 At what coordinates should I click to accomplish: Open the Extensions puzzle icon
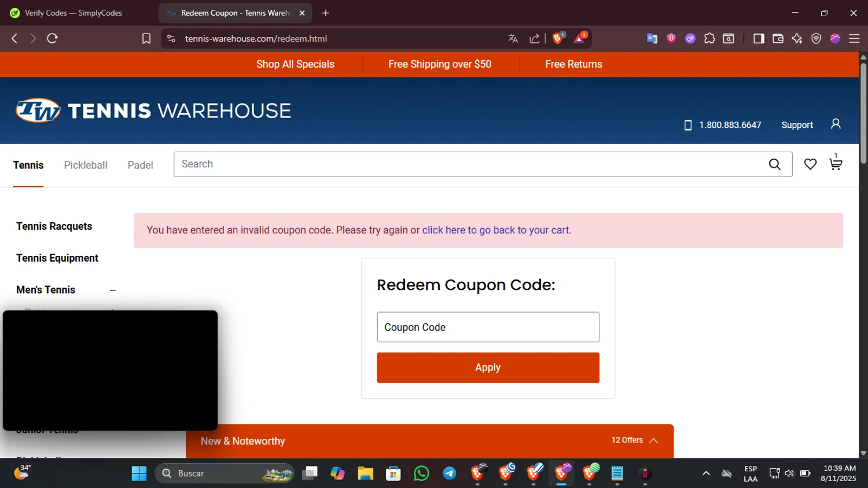point(709,38)
